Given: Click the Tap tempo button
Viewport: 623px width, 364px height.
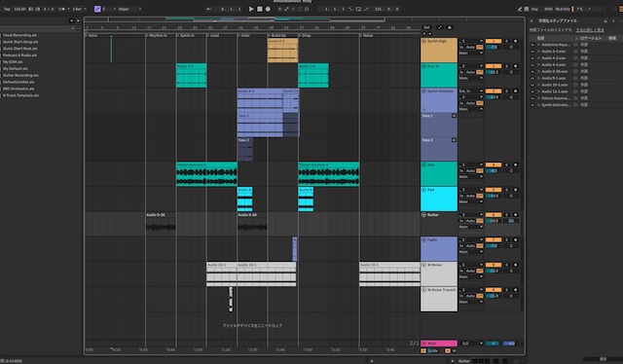Looking at the screenshot, I should [x=7, y=9].
